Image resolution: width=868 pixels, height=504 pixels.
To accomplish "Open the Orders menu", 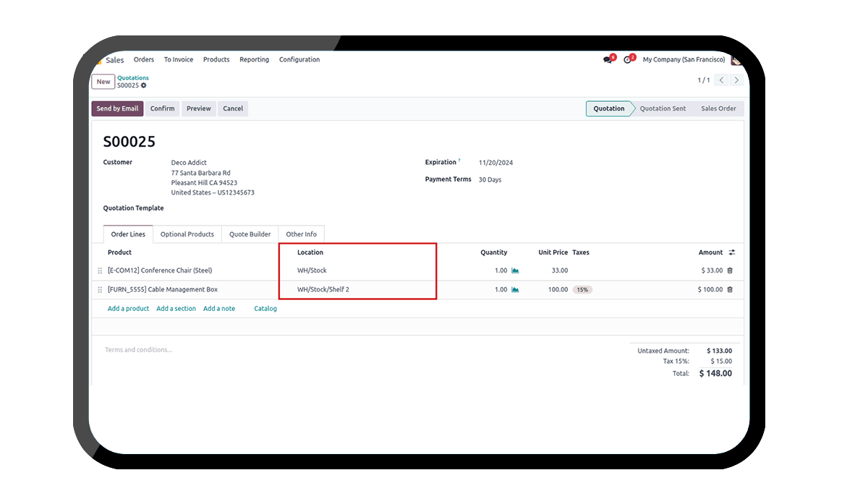I will [144, 60].
